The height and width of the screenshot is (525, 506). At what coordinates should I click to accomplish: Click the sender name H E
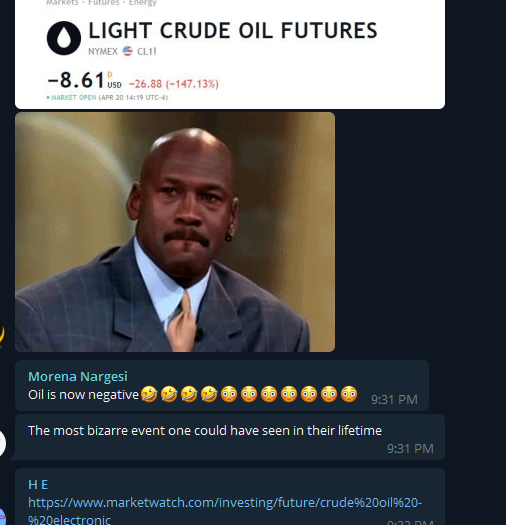(x=38, y=484)
